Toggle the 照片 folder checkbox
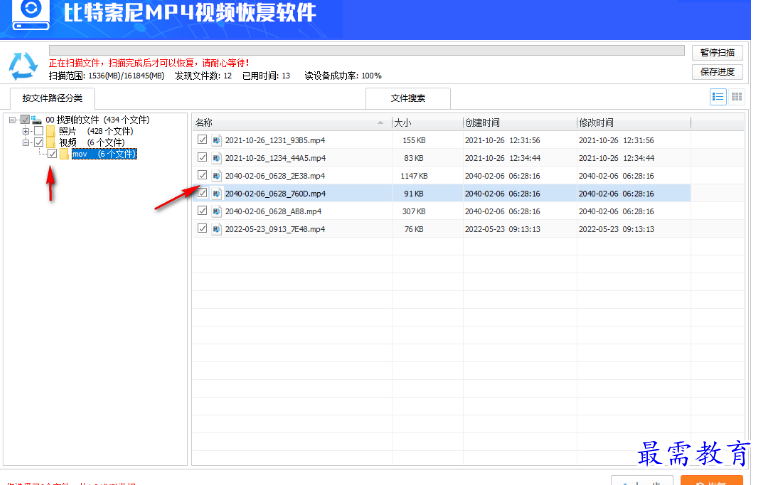The image size is (759, 485). coord(38,131)
